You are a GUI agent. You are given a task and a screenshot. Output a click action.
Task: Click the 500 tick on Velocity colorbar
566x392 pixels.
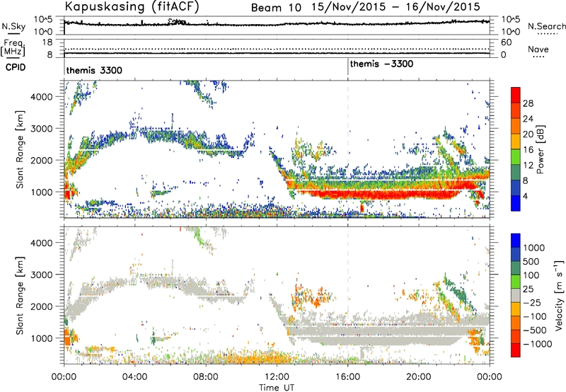coord(531,261)
